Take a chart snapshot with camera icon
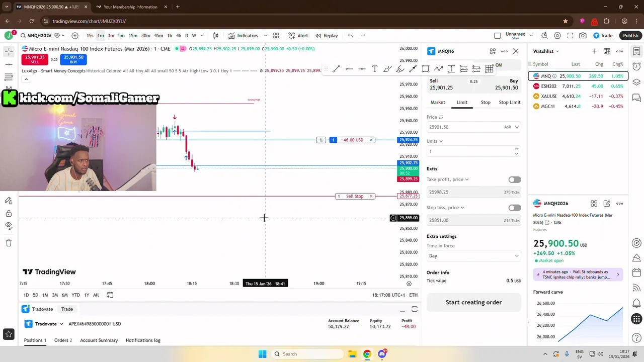Screen dimensions: 644x362 coord(583,36)
